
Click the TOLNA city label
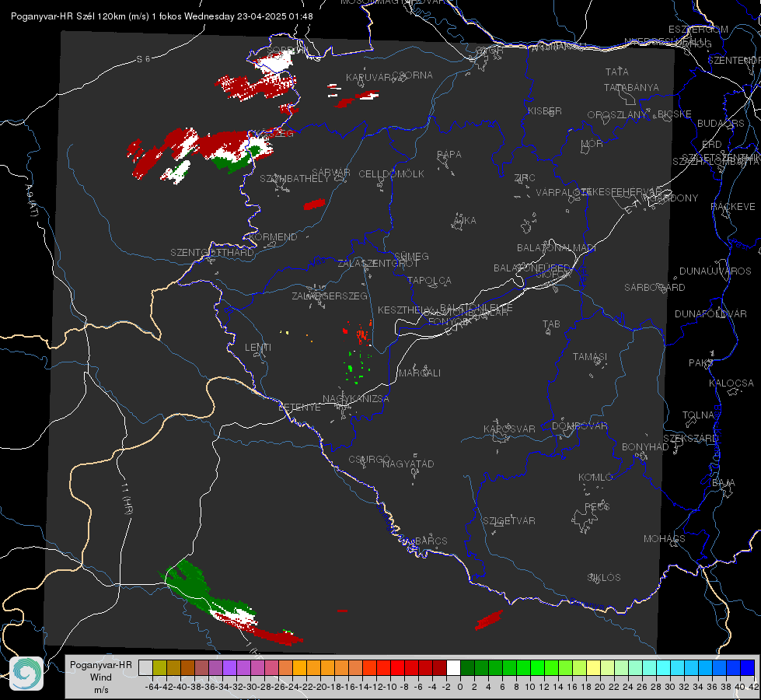point(698,415)
